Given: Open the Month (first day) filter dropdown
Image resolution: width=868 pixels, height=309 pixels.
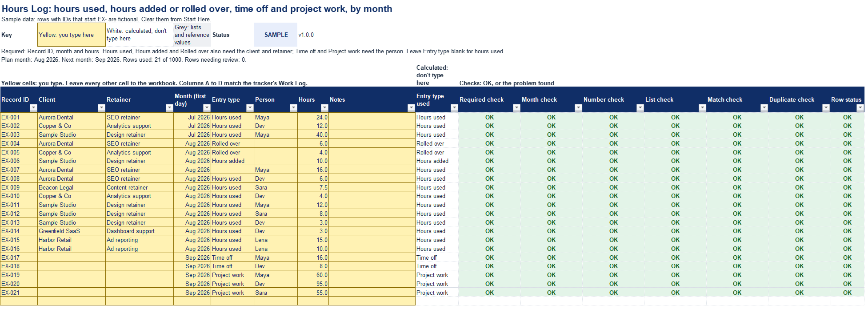Looking at the screenshot, I should [x=207, y=108].
